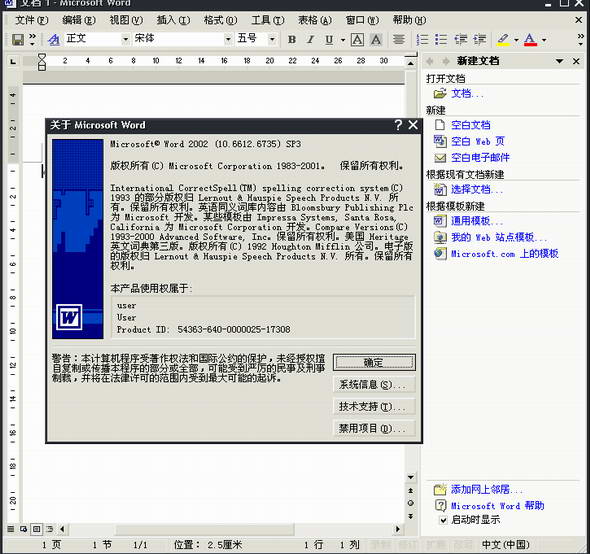Image resolution: width=590 pixels, height=554 pixels.
Task: Click the ruler tab selector button
Action: 13,61
